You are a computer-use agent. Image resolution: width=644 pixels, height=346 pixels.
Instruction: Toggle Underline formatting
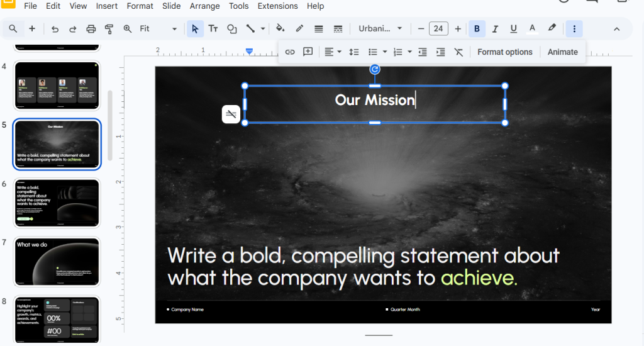click(x=513, y=29)
